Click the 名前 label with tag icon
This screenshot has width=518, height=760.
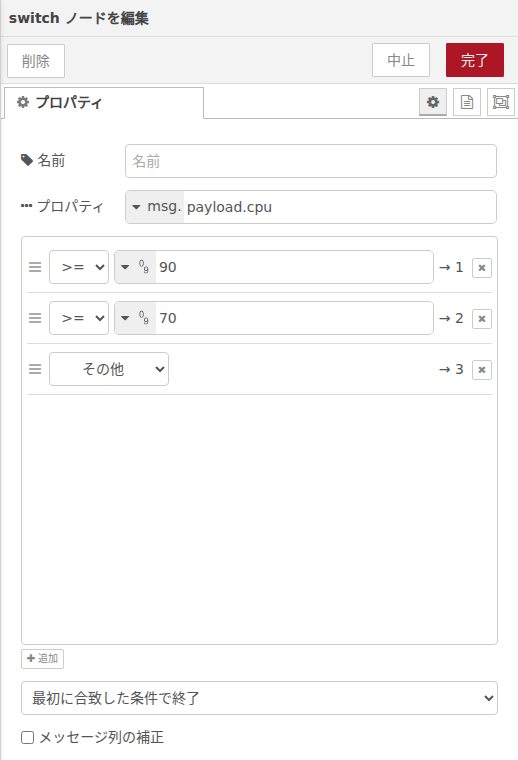pos(43,160)
